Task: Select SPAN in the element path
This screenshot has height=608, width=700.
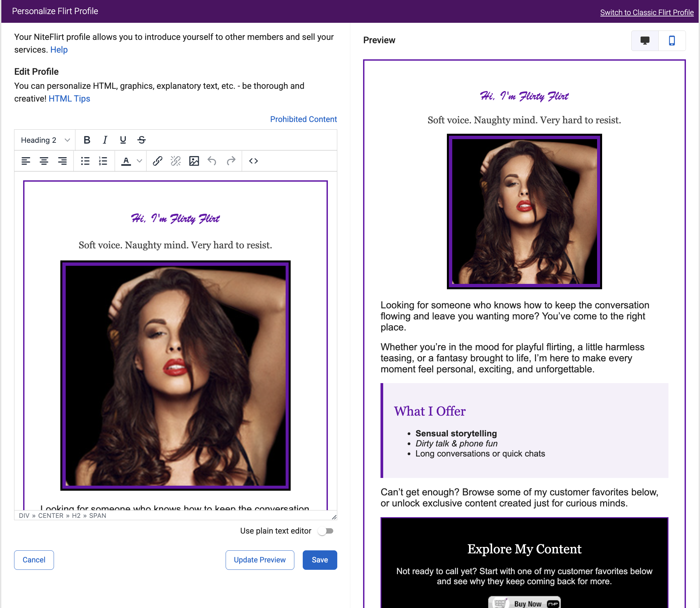Action: pos(97,516)
